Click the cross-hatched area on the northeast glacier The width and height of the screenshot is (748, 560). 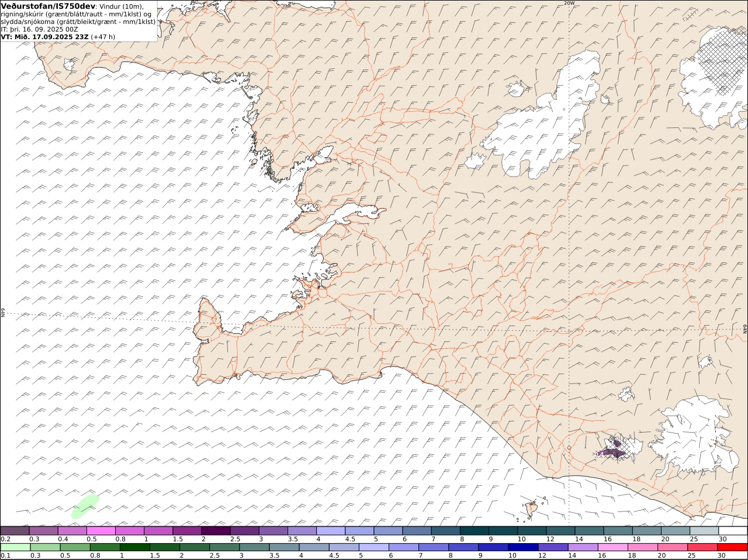tap(722, 62)
